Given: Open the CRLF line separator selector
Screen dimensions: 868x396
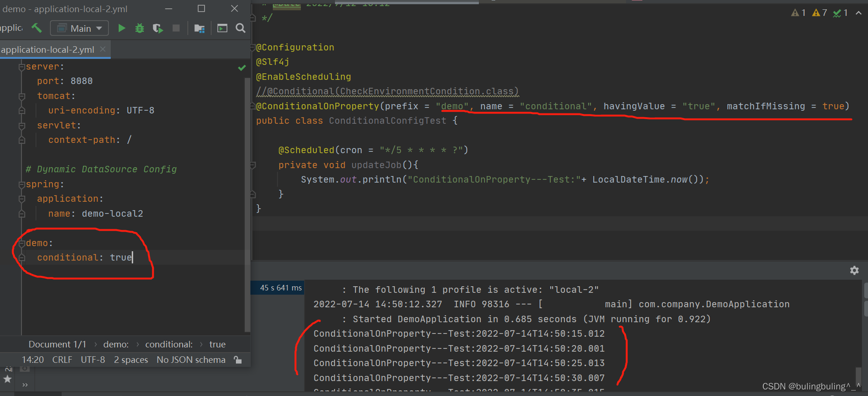Looking at the screenshot, I should pyautogui.click(x=62, y=360).
